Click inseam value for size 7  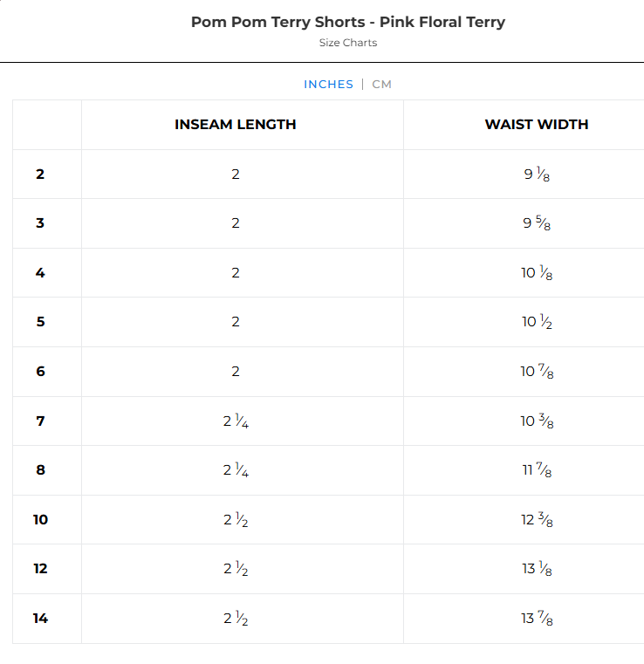tap(236, 421)
